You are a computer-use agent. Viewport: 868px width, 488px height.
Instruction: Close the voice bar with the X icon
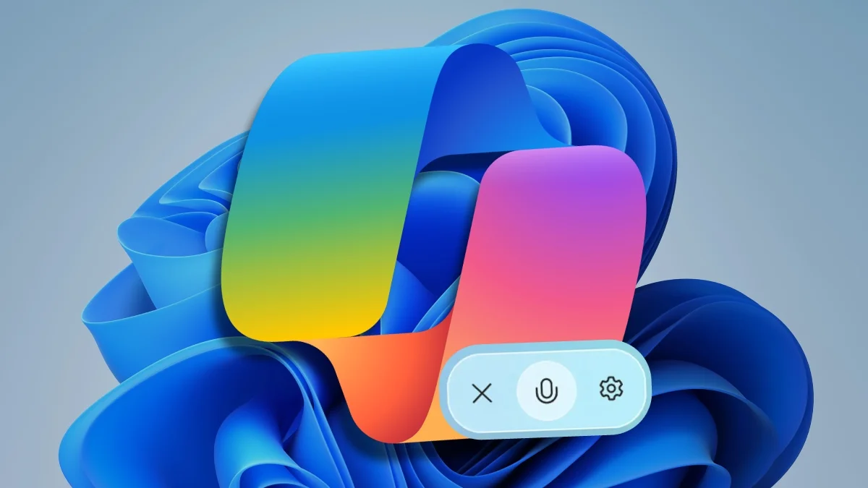coord(482,393)
